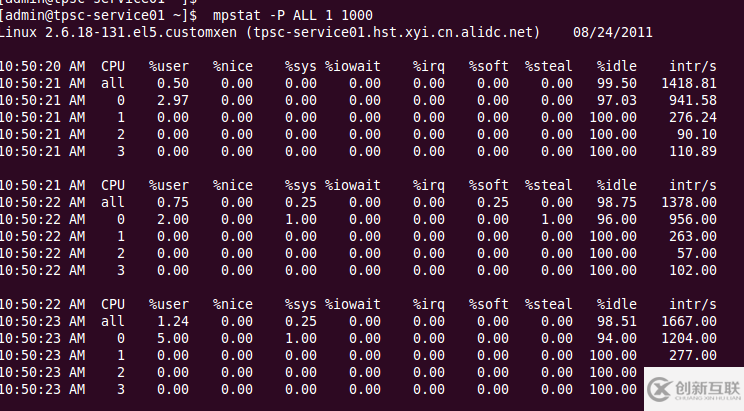The image size is (744, 411).
Task: Click intr/s value '263.00'
Action: click(693, 237)
